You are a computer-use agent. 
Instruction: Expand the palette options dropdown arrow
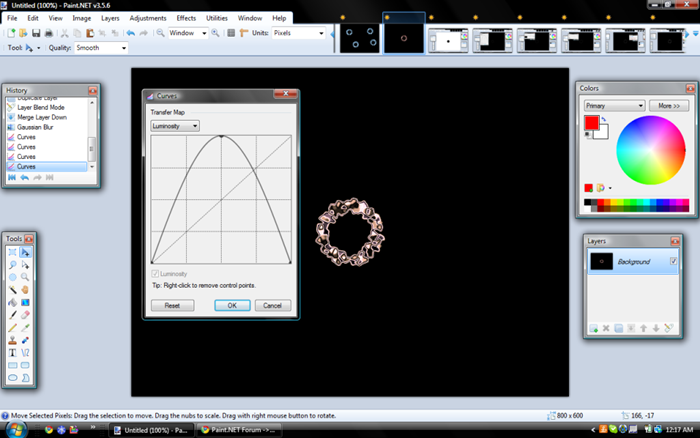(x=610, y=188)
